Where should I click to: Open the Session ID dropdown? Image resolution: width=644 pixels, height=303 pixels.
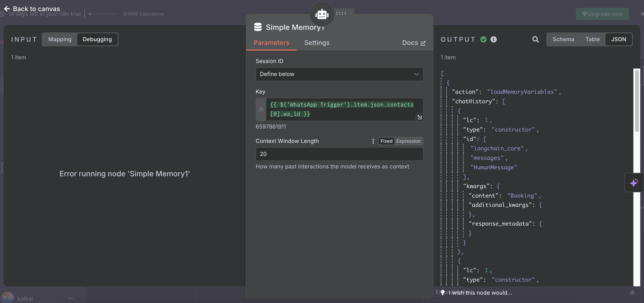pyautogui.click(x=339, y=74)
